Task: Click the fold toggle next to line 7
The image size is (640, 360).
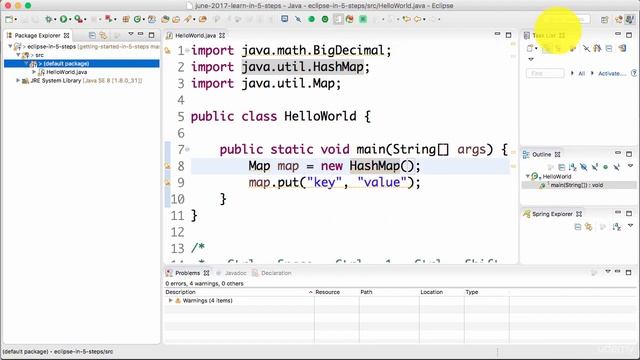Action: (188, 149)
